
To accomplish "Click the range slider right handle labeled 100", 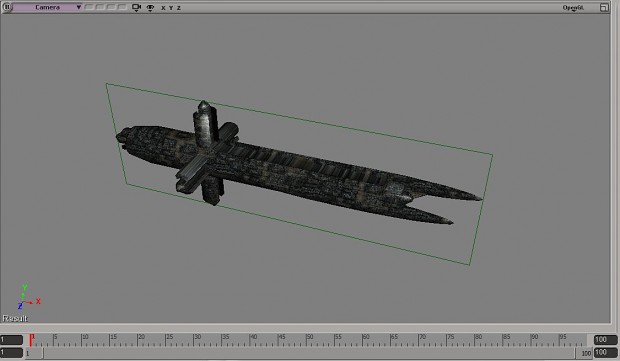I will (584, 353).
